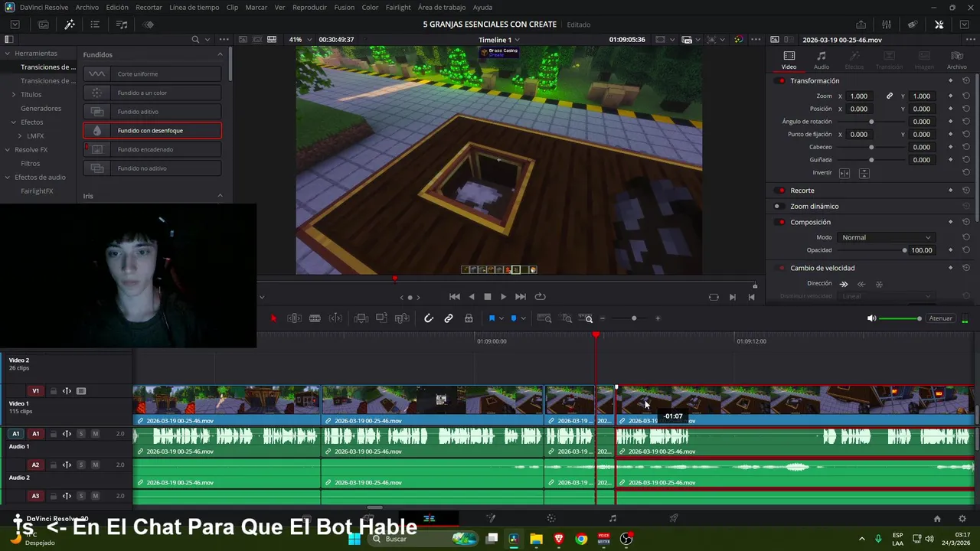
Task: Toggle the Transformation enable dot
Action: click(781, 81)
